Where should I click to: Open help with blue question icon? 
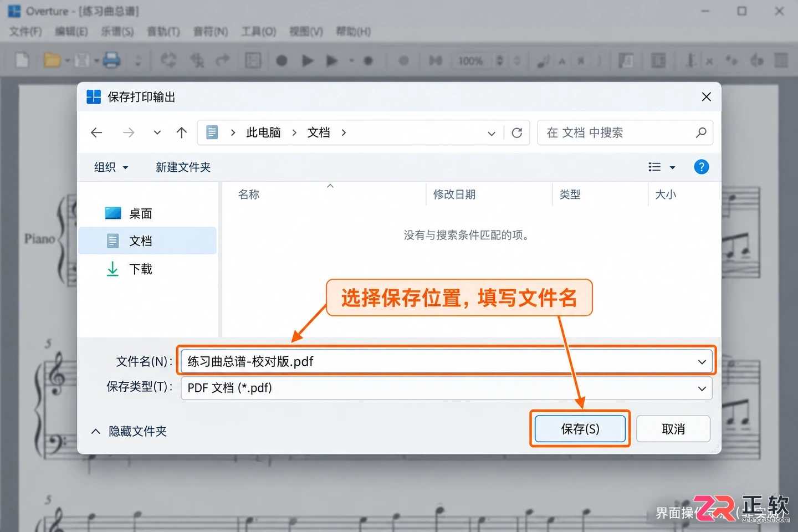tap(702, 167)
